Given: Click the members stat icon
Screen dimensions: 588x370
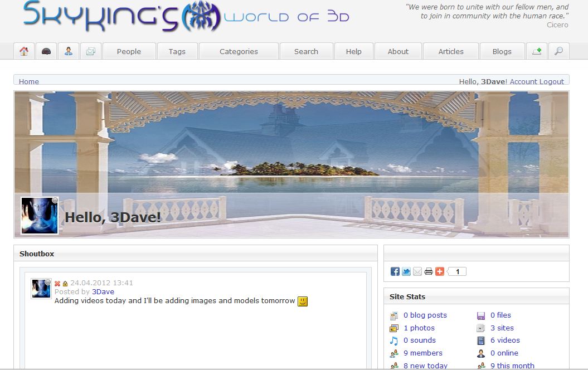Looking at the screenshot, I should 393,353.
